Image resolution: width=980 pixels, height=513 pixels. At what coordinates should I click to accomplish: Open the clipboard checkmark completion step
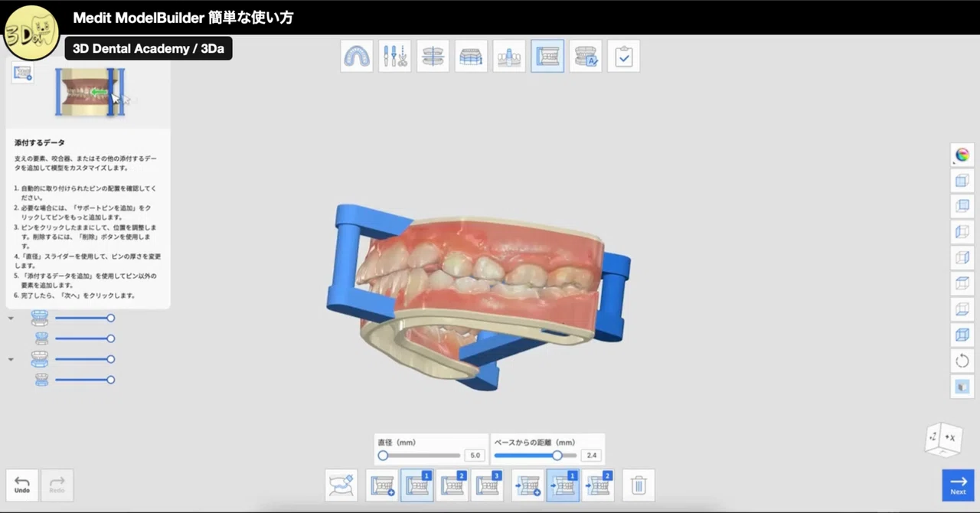[623, 56]
